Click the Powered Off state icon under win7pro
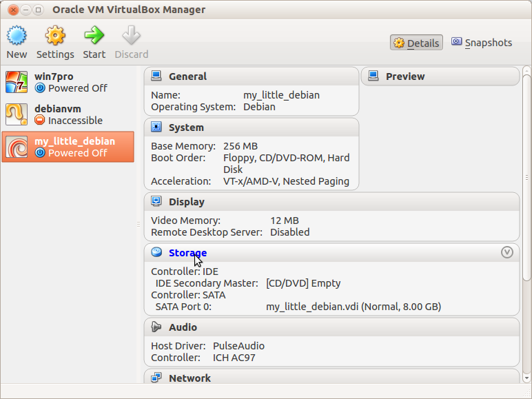The width and height of the screenshot is (532, 399). point(40,88)
